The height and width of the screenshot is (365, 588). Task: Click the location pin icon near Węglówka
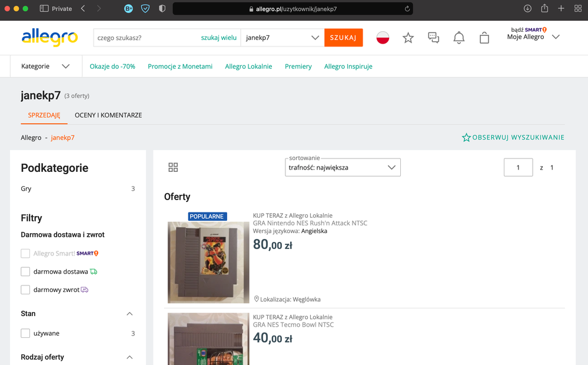coord(257,299)
